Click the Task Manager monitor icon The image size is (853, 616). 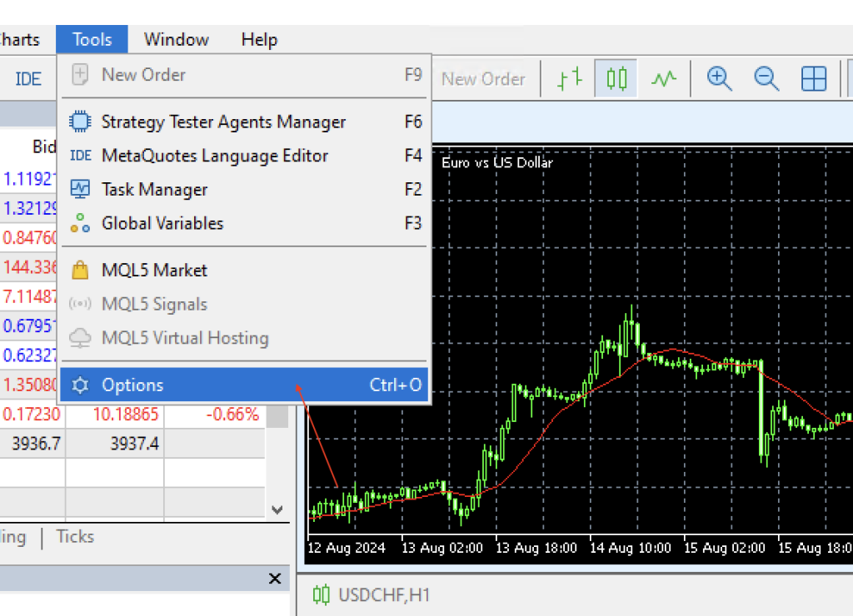(80, 189)
